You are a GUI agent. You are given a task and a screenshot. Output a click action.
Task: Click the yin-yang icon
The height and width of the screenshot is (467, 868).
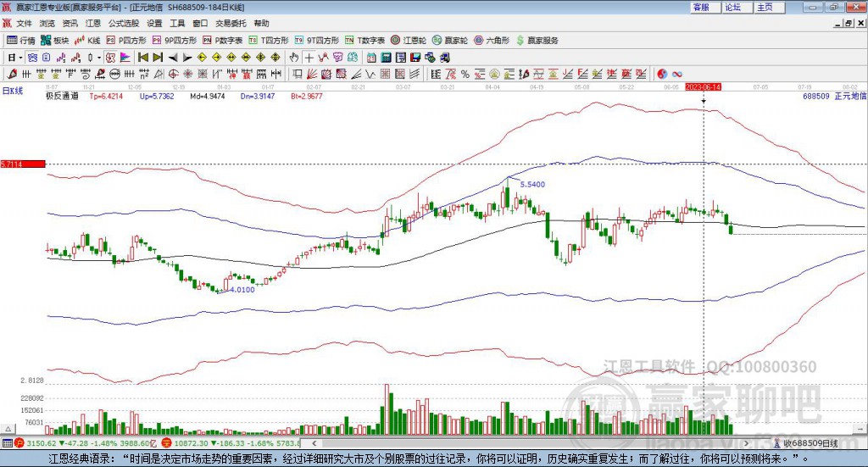[662, 74]
